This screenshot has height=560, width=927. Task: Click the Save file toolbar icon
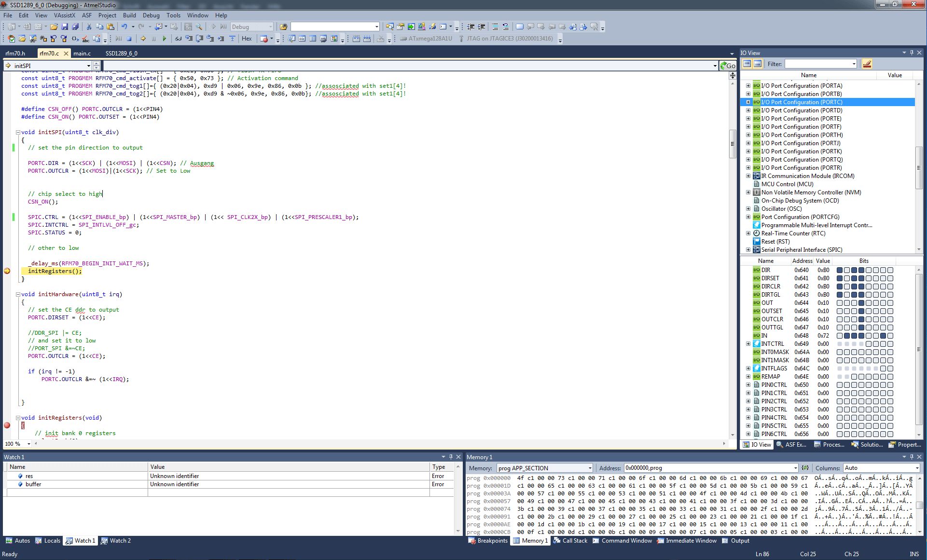65,27
